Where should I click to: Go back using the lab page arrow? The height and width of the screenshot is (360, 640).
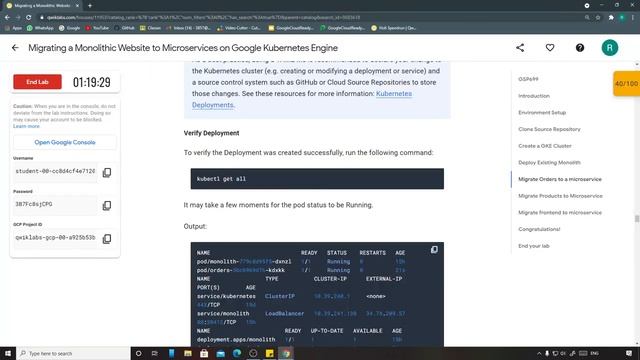[15, 48]
